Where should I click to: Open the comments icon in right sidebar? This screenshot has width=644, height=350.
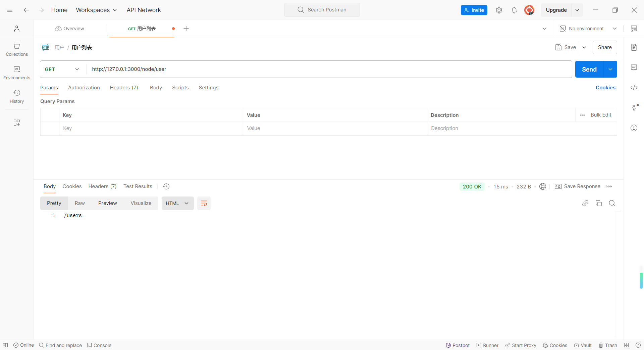coord(634,68)
